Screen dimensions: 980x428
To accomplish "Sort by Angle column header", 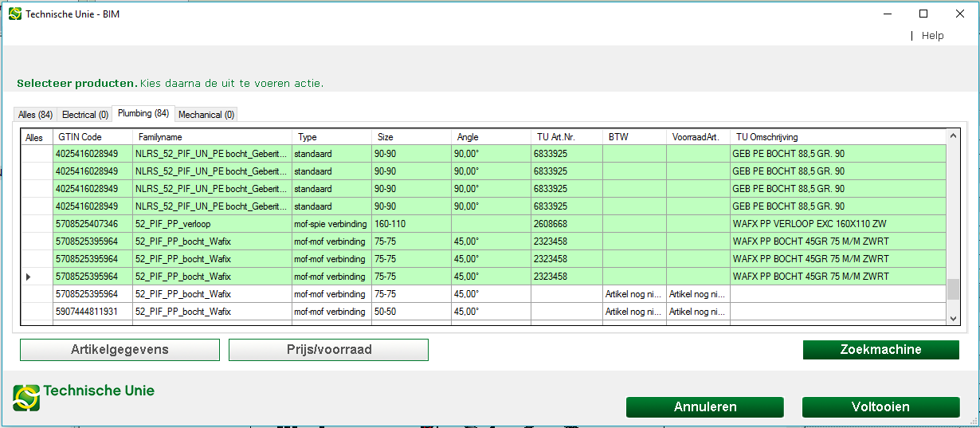I will click(491, 137).
